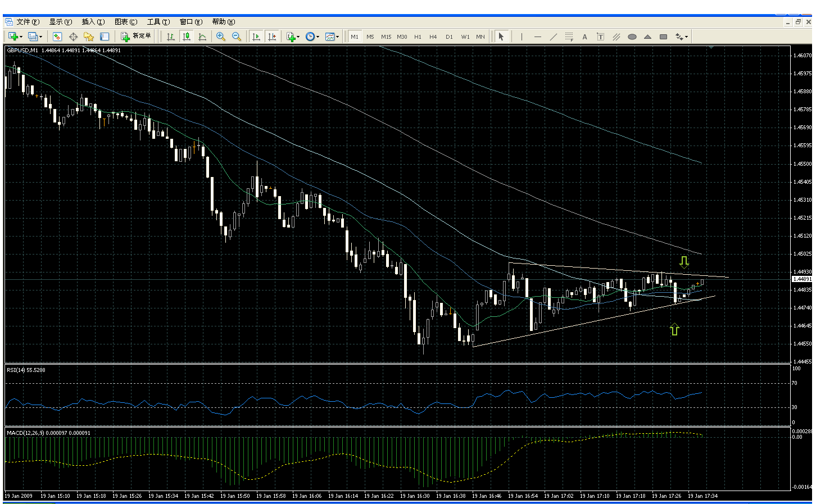This screenshot has height=504, width=816.
Task: Open the Data Window crosshair icon
Action: (73, 37)
